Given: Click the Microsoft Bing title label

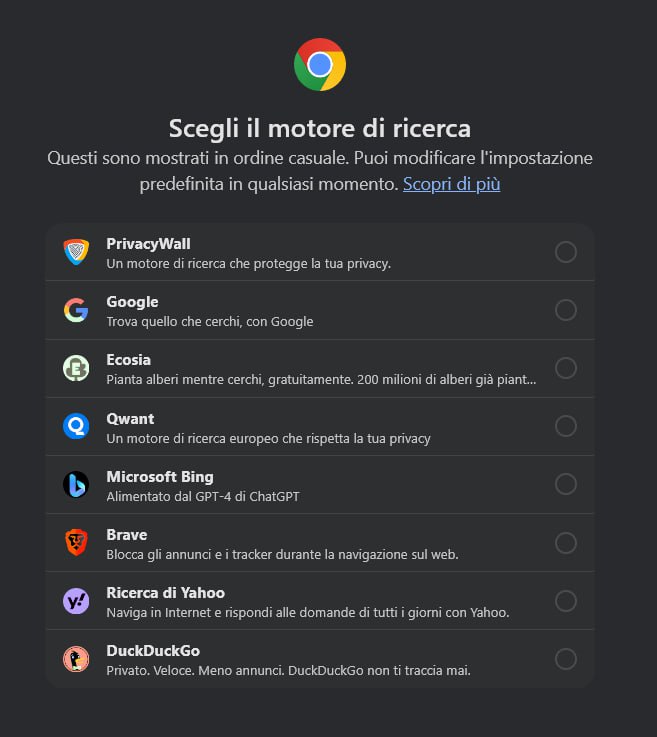Looking at the screenshot, I should click(x=160, y=477).
